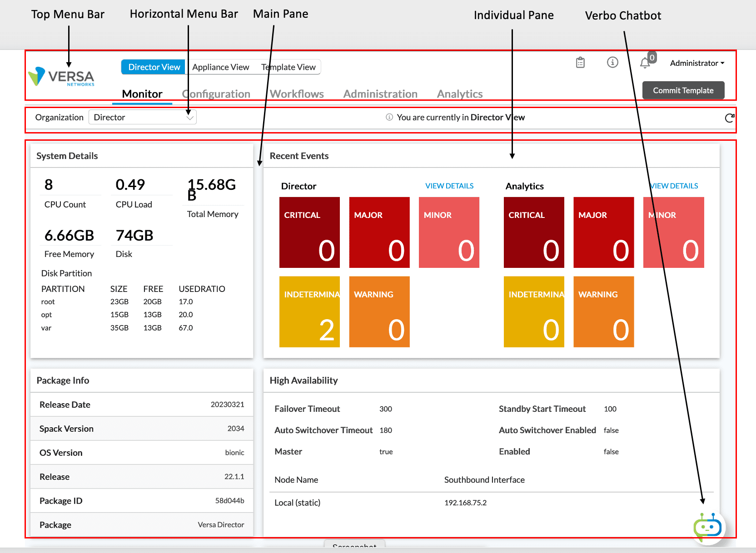
Task: Open the Monitor tab
Action: coord(142,94)
